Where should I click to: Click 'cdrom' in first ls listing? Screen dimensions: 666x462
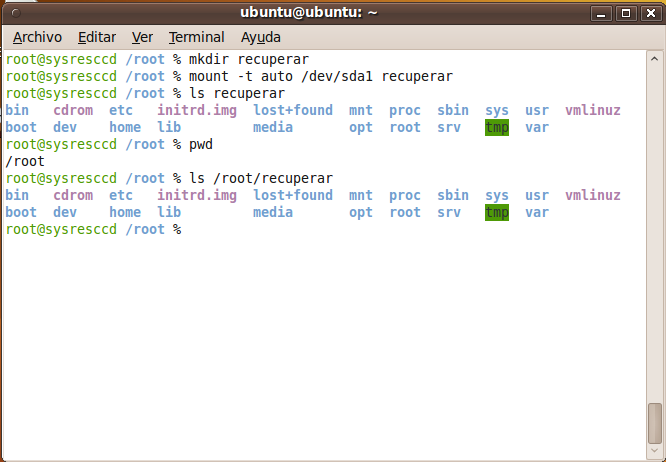click(x=73, y=110)
